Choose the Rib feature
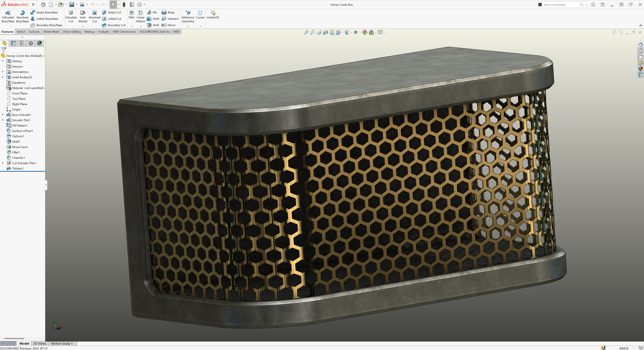Image resolution: width=644 pixels, height=350 pixels. click(152, 12)
